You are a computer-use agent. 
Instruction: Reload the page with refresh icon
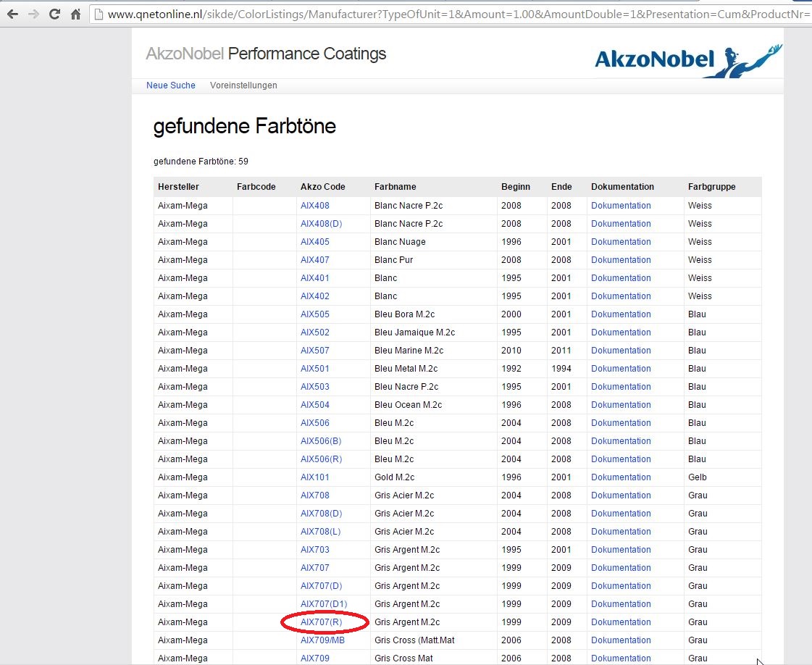click(54, 14)
